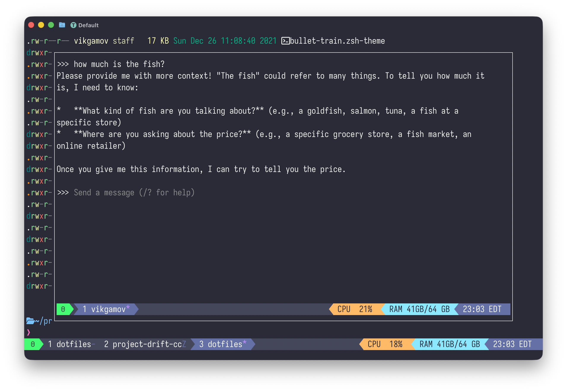
Task: Select the "1 dotfiles" window in the status bar
Action: coord(70,344)
